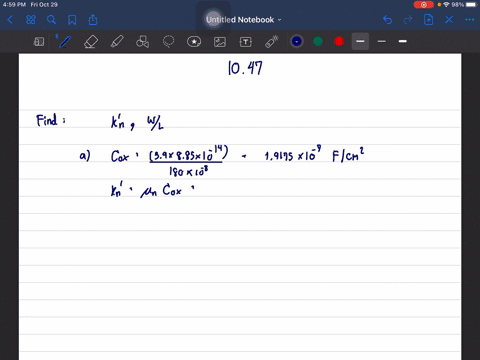This screenshot has height=360, width=480.
Task: Open the thumbnails grid view
Action: 31,20
